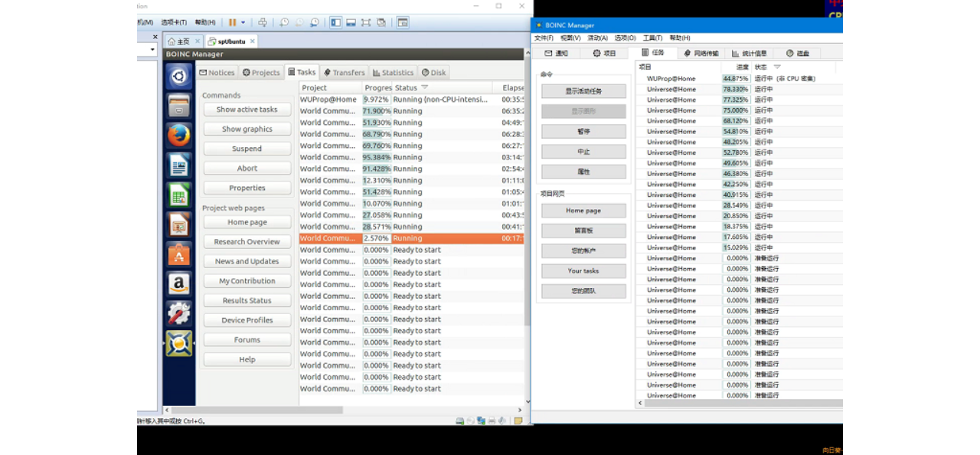Click VMware send Ctrl+Alt+Del icon
Viewport: 980px width, 455px height.
tap(263, 22)
